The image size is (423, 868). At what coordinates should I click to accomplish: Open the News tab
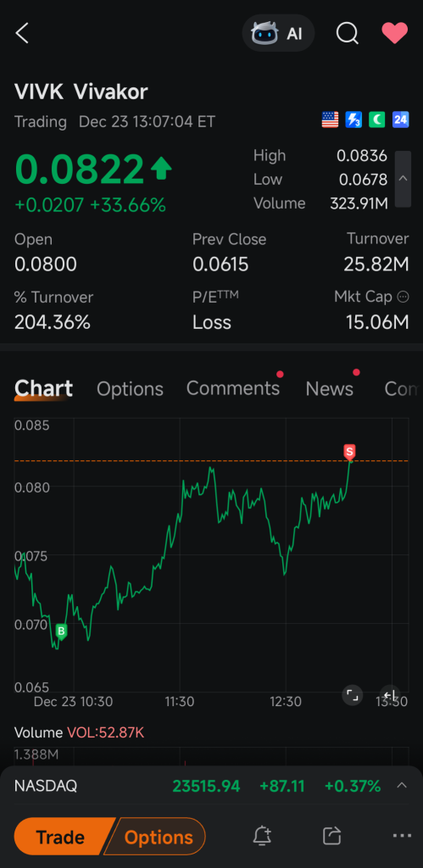click(330, 389)
